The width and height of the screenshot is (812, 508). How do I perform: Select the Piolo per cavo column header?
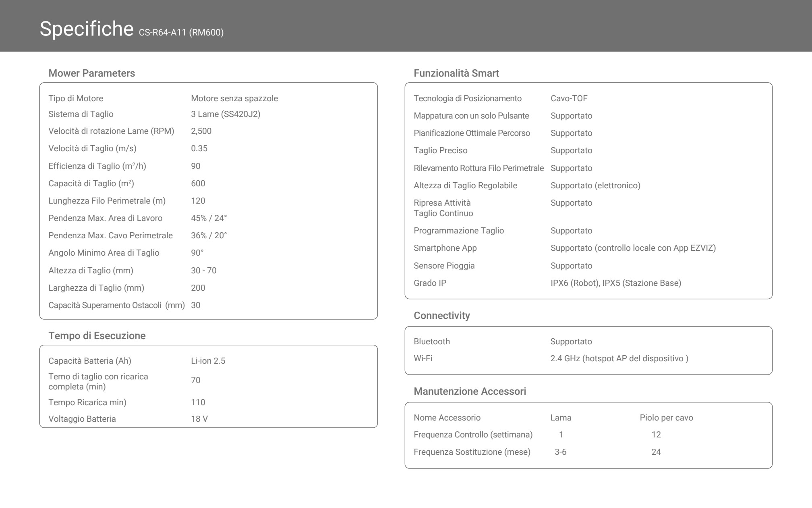[x=667, y=418]
